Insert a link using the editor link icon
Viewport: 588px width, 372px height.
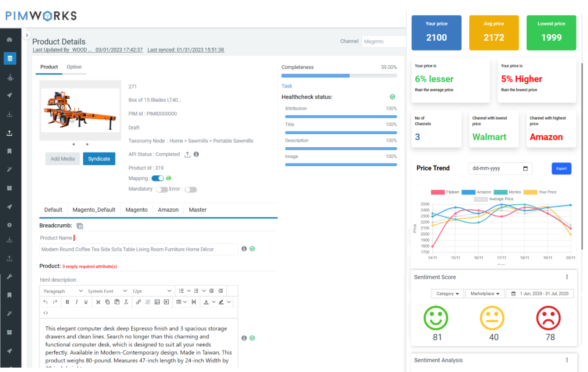click(x=138, y=302)
